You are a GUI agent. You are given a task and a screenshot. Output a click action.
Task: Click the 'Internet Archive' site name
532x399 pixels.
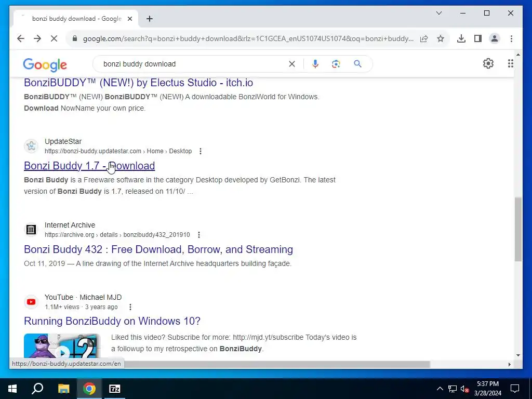(70, 225)
